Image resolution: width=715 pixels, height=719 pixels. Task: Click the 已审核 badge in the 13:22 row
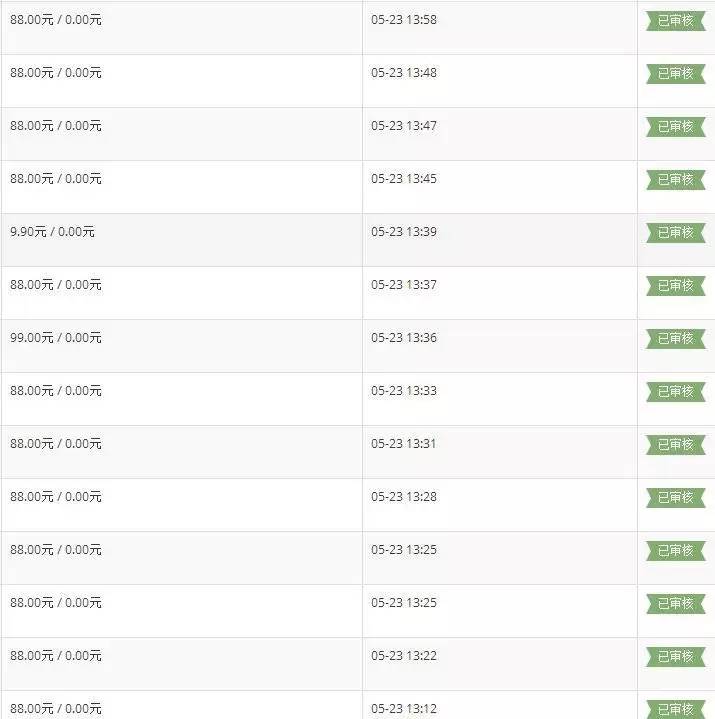675,657
